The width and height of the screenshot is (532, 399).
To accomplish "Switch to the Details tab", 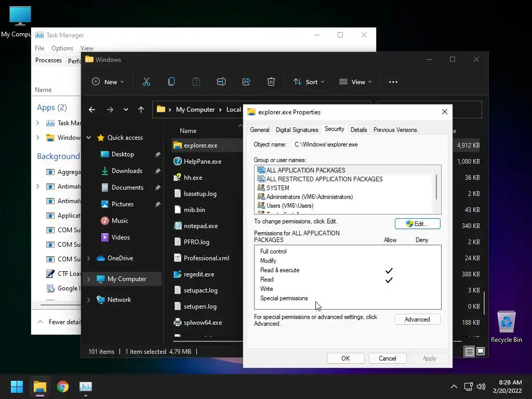I will coord(358,129).
